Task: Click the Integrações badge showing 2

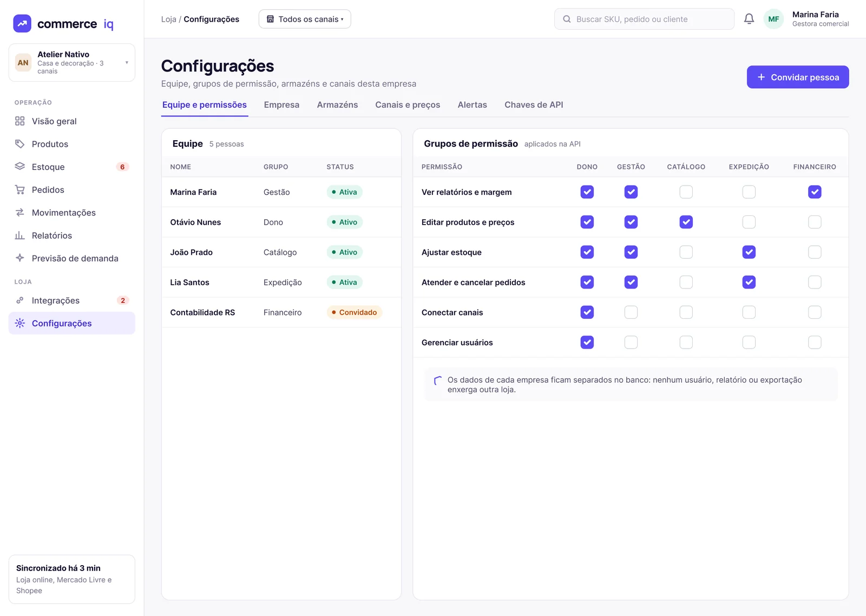Action: pyautogui.click(x=123, y=300)
